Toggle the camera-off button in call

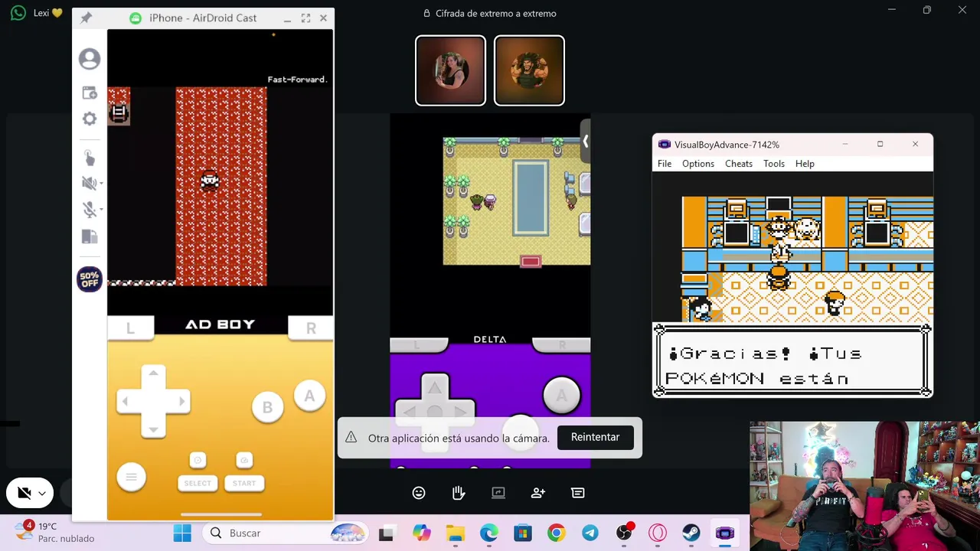click(x=24, y=494)
